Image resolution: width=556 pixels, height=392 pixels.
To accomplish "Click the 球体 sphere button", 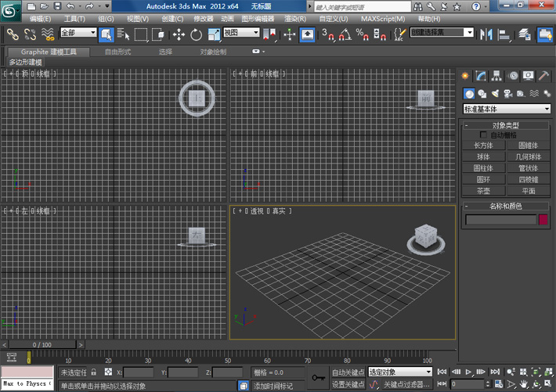I will pyautogui.click(x=484, y=156).
